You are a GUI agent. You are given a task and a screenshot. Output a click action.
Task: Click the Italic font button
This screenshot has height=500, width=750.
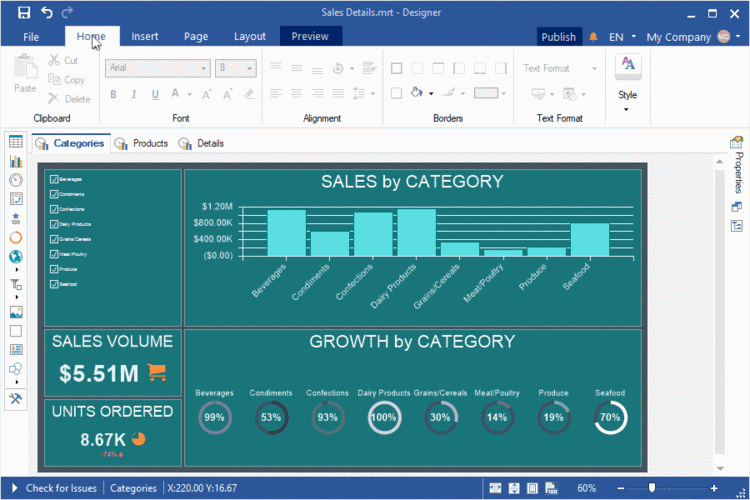tap(134, 94)
